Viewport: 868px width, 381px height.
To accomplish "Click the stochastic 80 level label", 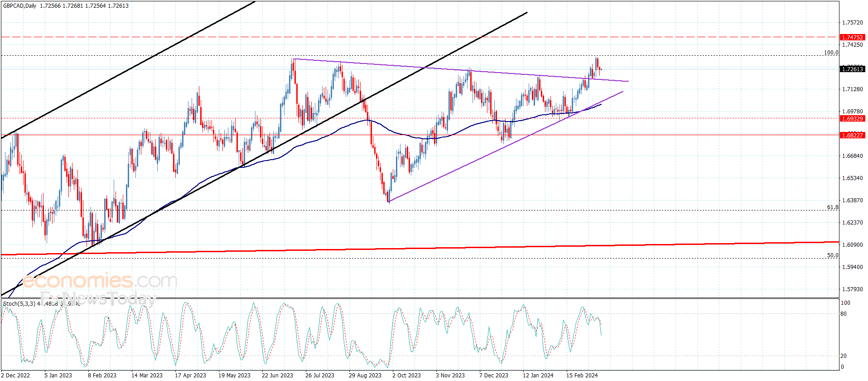I will click(844, 313).
